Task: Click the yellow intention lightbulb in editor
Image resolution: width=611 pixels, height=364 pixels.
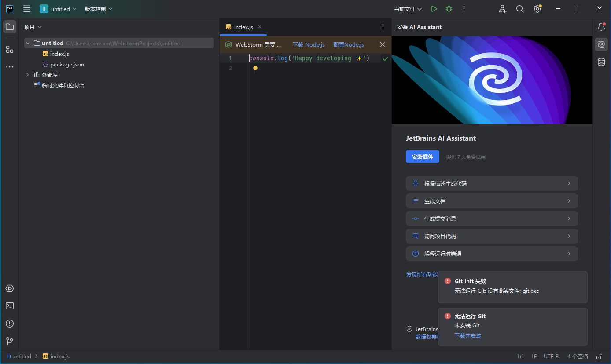Action: [x=255, y=69]
